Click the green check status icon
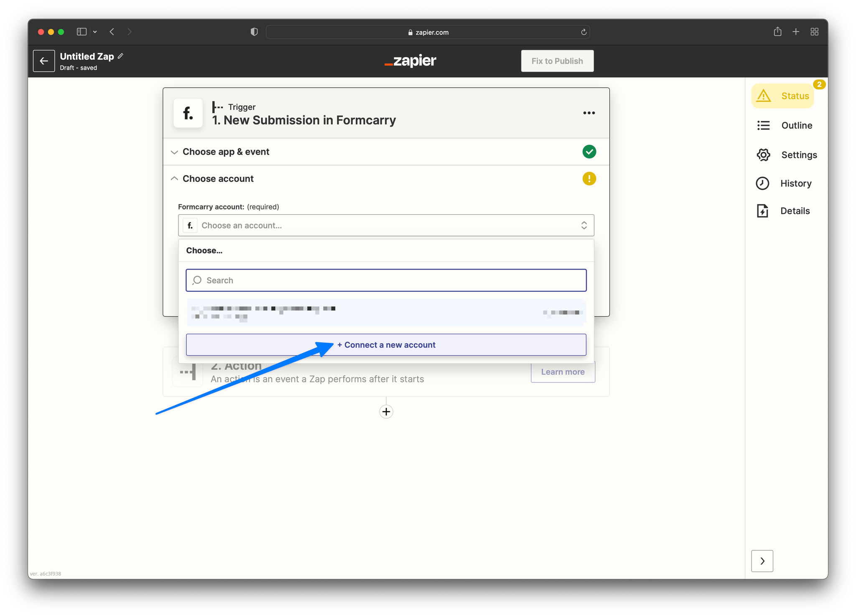 click(589, 152)
